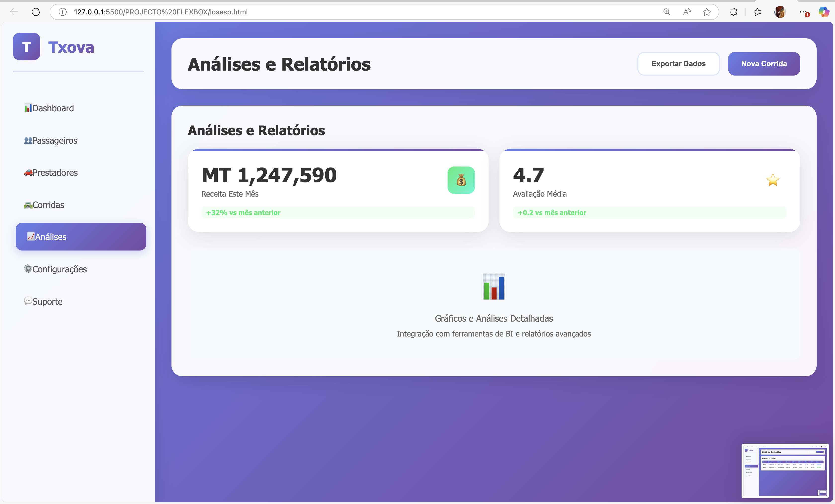Open Configurações in the sidebar

point(59,269)
